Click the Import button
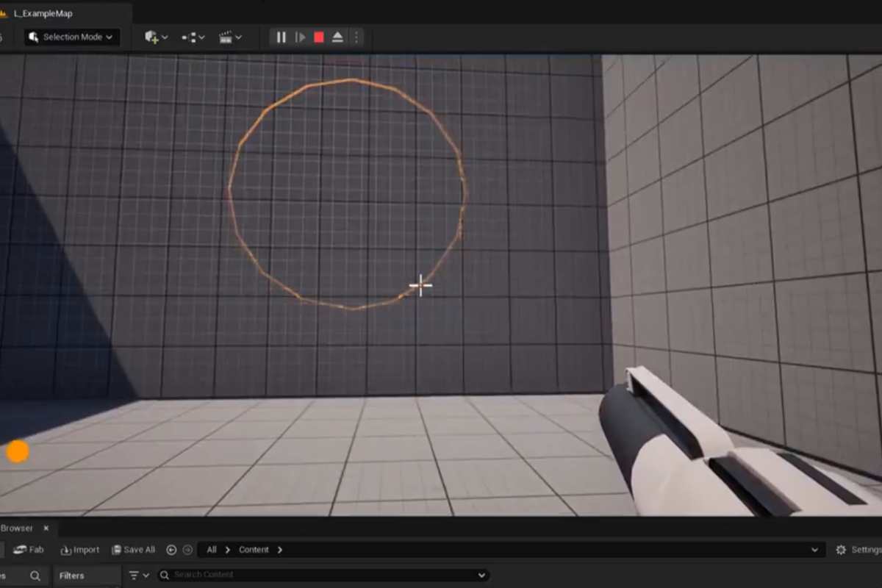 (79, 549)
